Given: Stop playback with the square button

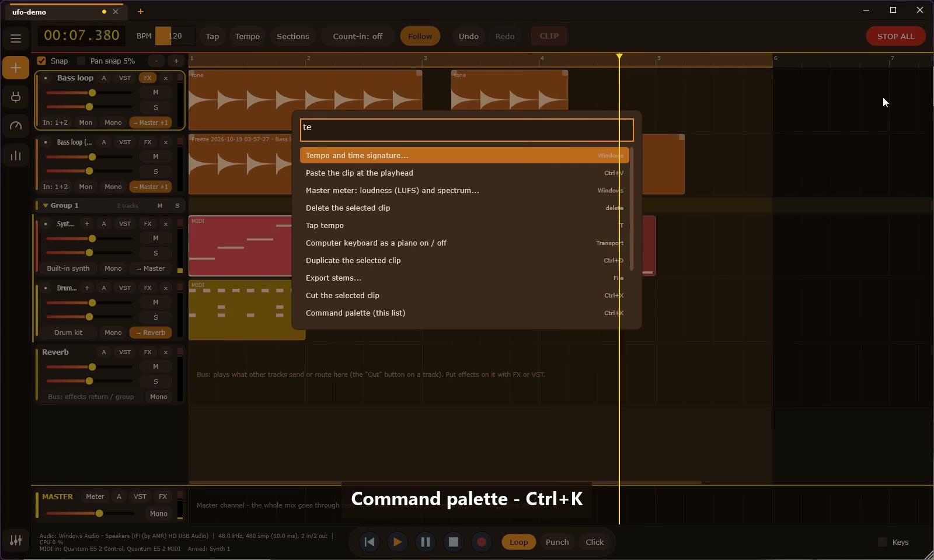Looking at the screenshot, I should pos(454,542).
